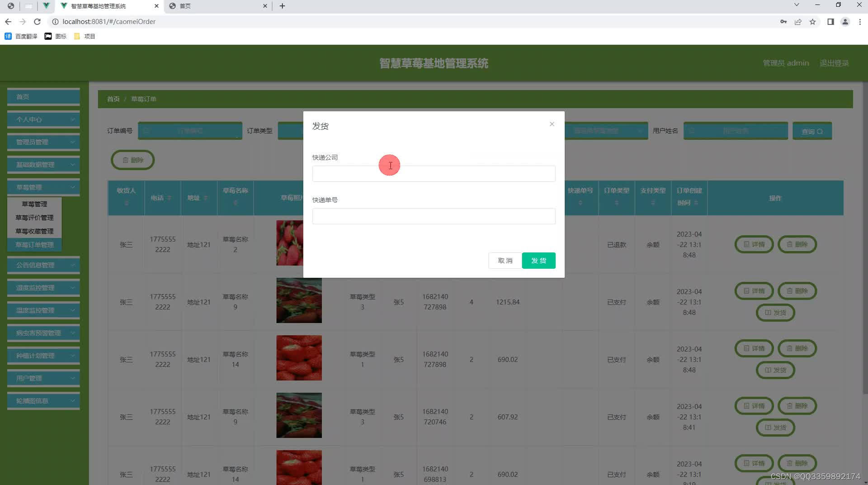Click the batch 删除 button above table
The height and width of the screenshot is (485, 868).
click(133, 160)
